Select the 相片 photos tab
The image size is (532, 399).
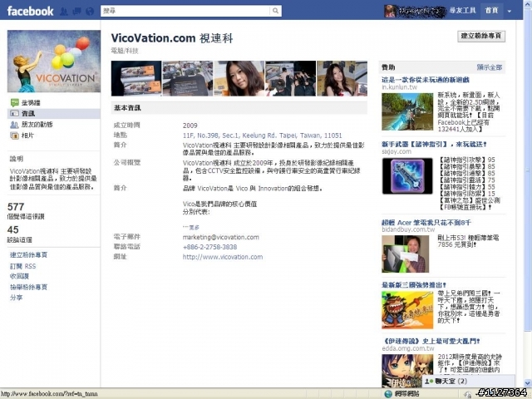pyautogui.click(x=27, y=135)
